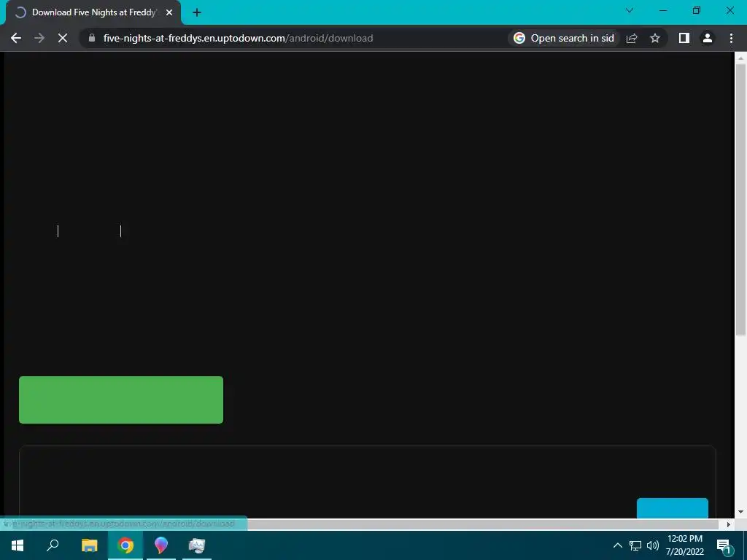747x560 pixels.
Task: Open search in side panel Google chip
Action: click(564, 38)
